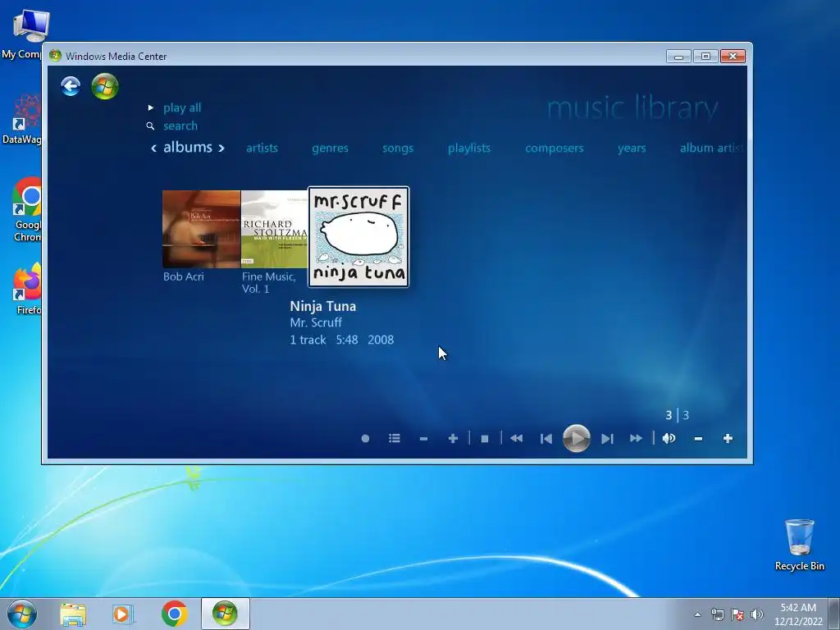The image size is (840, 630).
Task: Open Fine Music Vol. 1 album cover
Action: (274, 230)
